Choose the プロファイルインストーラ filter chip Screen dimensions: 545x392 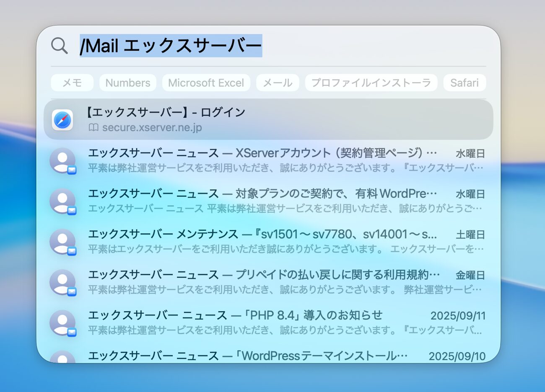click(371, 83)
